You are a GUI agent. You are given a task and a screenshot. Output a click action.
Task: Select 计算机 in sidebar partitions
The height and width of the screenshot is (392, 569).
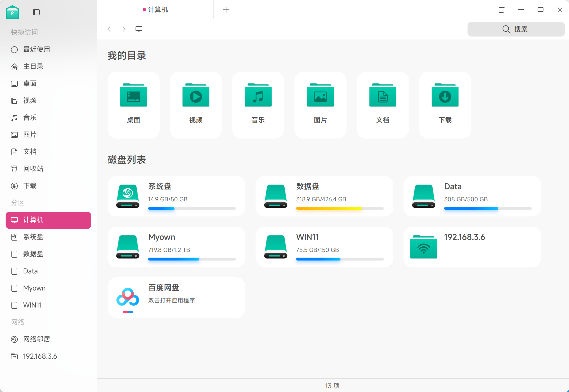point(48,220)
